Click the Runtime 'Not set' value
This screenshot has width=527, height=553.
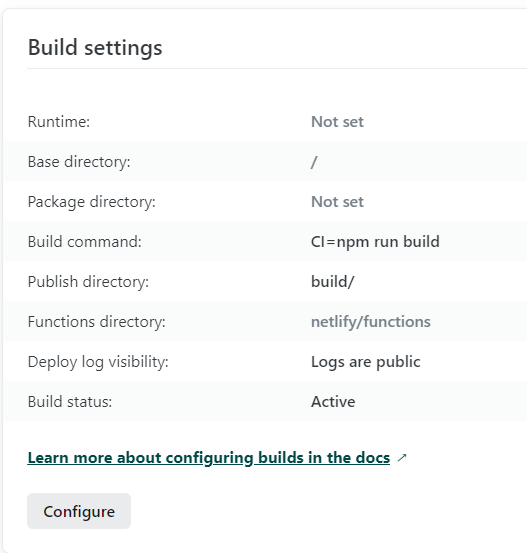pos(337,122)
